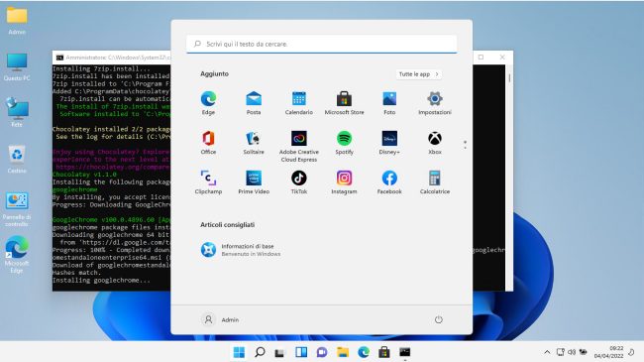Open the volume tray icon
The height and width of the screenshot is (362, 644).
pos(572,352)
